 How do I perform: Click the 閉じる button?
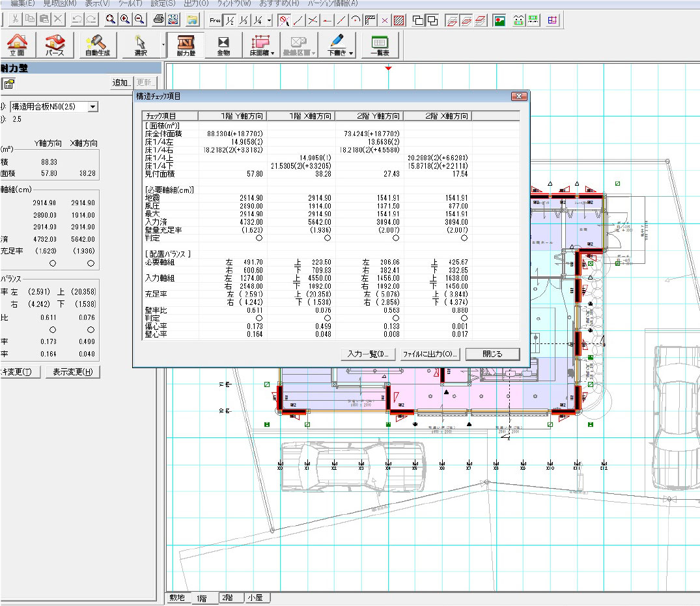pyautogui.click(x=492, y=354)
